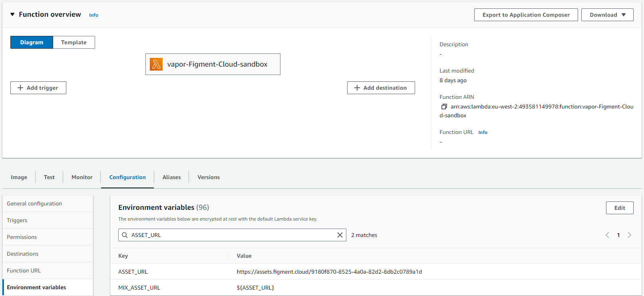Image resolution: width=644 pixels, height=296 pixels.
Task: Click the search magnifier icon
Action: tap(125, 235)
